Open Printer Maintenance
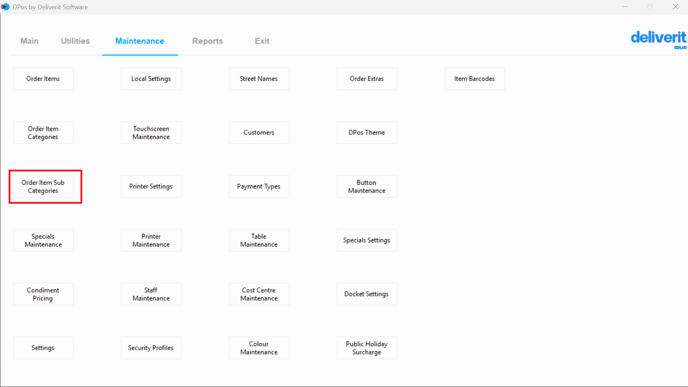This screenshot has height=387, width=688. 151,240
